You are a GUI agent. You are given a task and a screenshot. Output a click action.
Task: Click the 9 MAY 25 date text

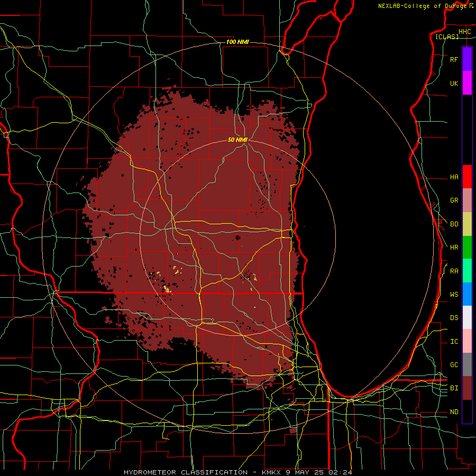point(305,472)
